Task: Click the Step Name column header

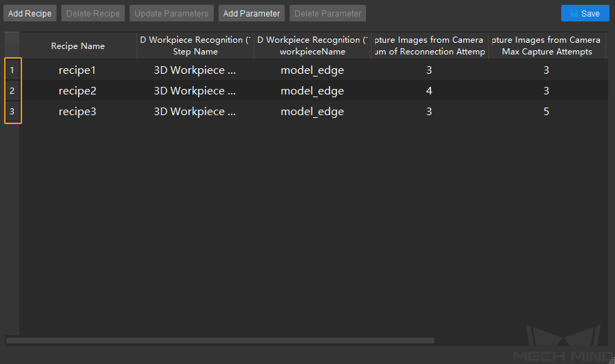Action: tap(195, 46)
